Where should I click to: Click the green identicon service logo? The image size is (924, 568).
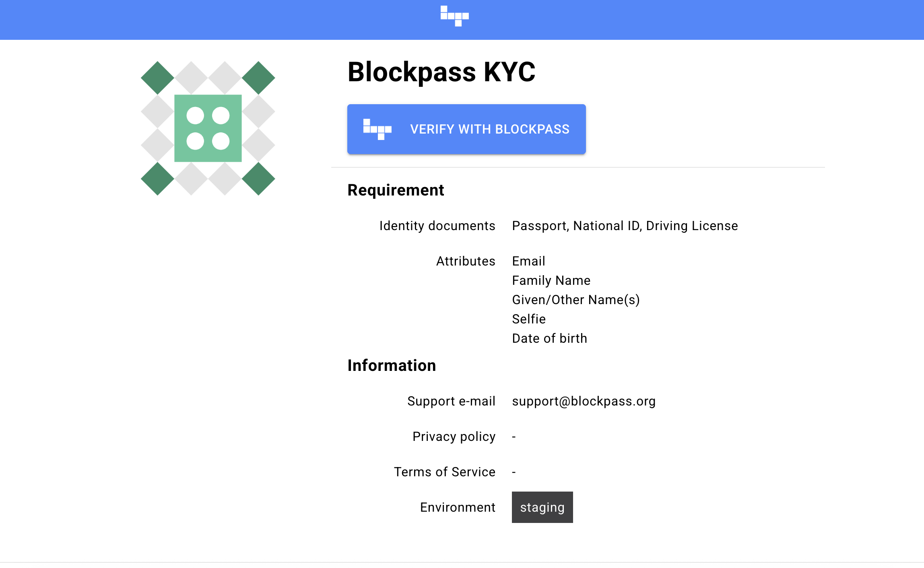(x=208, y=128)
